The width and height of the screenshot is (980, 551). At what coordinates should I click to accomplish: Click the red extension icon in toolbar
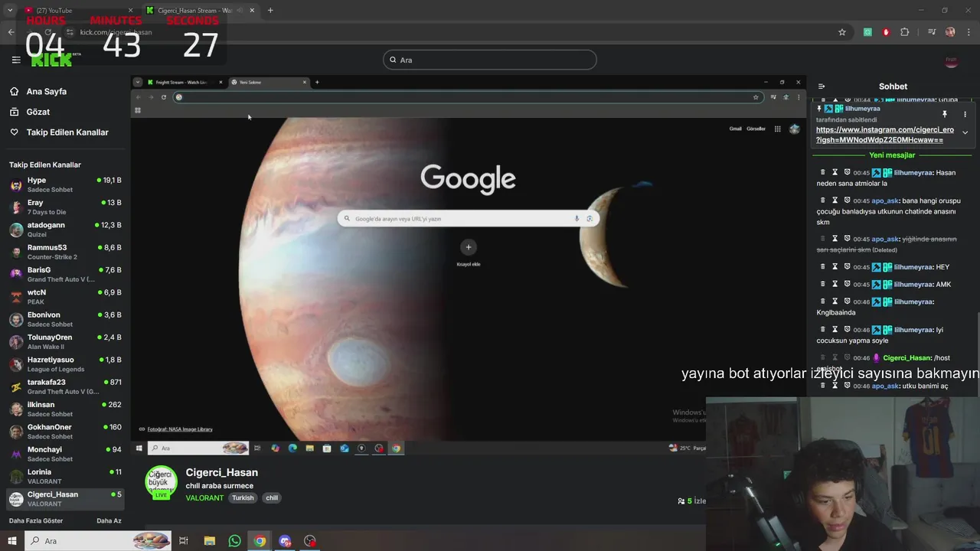point(886,32)
